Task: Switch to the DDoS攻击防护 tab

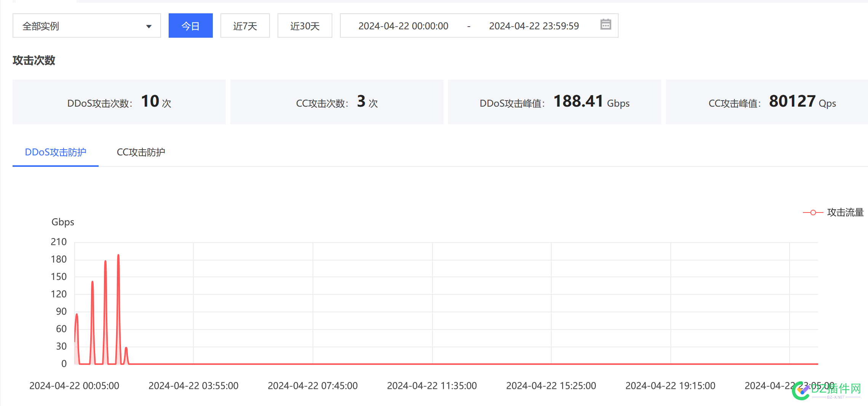Action: click(56, 152)
